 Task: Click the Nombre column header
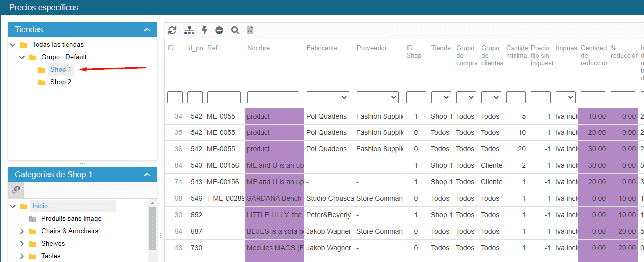pyautogui.click(x=258, y=48)
